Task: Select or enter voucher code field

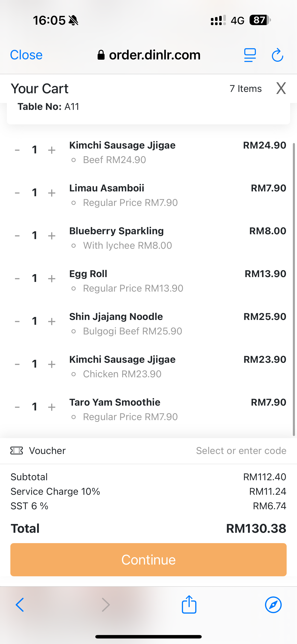Action: tap(241, 451)
